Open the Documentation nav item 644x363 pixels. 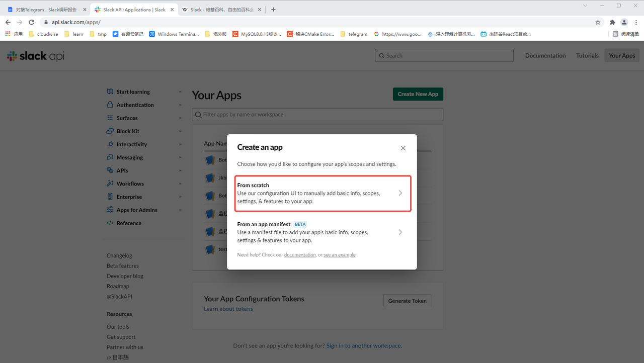[545, 55]
